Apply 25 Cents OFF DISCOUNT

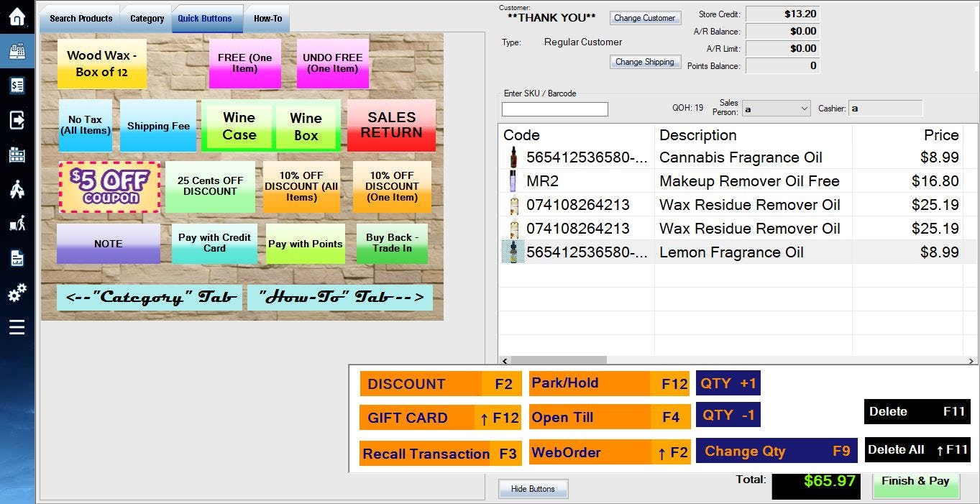tap(210, 187)
